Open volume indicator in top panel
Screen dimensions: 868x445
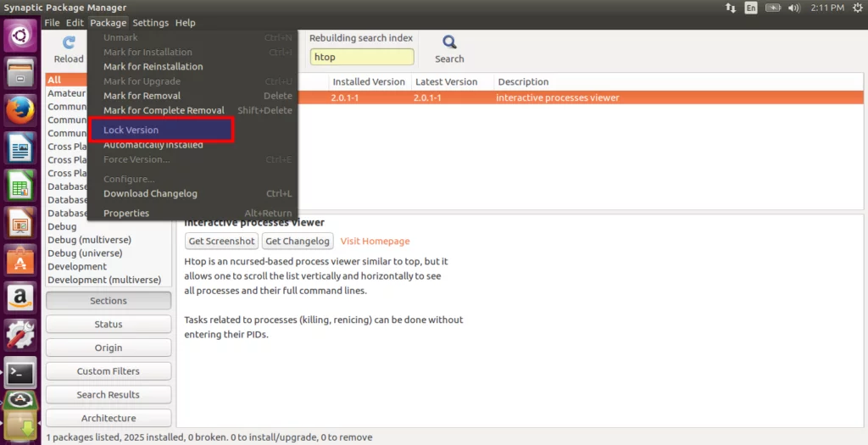click(x=794, y=8)
